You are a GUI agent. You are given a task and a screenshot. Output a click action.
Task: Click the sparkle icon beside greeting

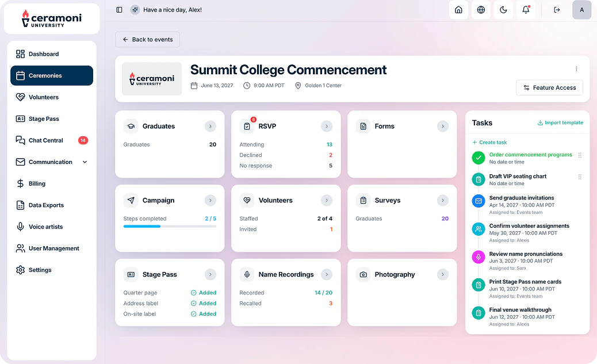135,10
